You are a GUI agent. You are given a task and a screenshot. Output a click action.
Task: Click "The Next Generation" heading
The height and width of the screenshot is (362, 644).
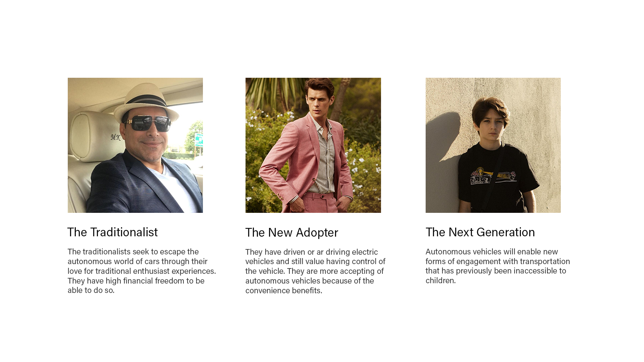coord(480,232)
